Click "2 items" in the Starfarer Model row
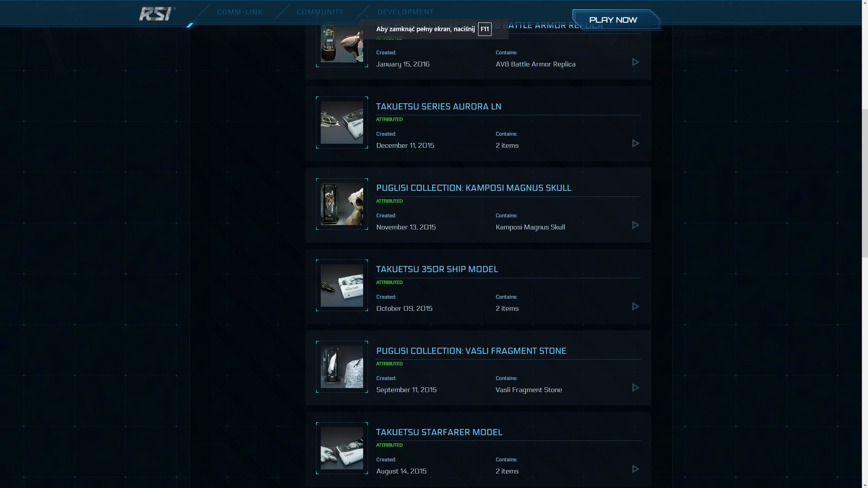 pos(507,471)
